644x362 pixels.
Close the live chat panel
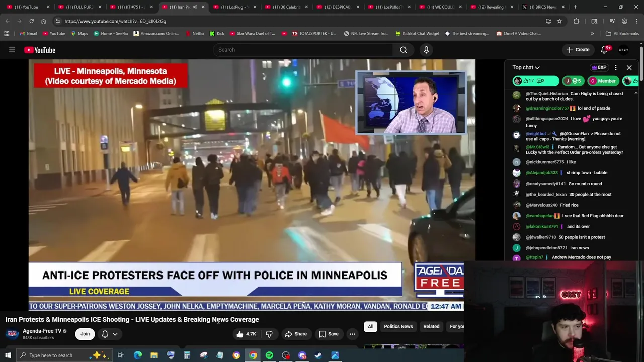click(x=629, y=67)
